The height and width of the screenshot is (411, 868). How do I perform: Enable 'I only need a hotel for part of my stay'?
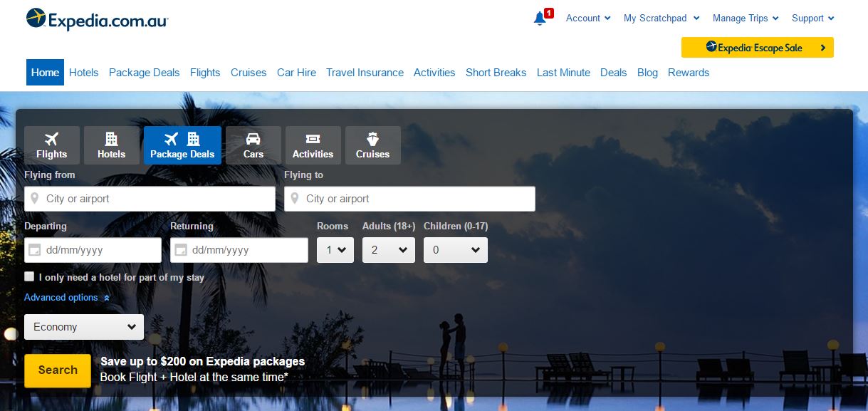[29, 276]
